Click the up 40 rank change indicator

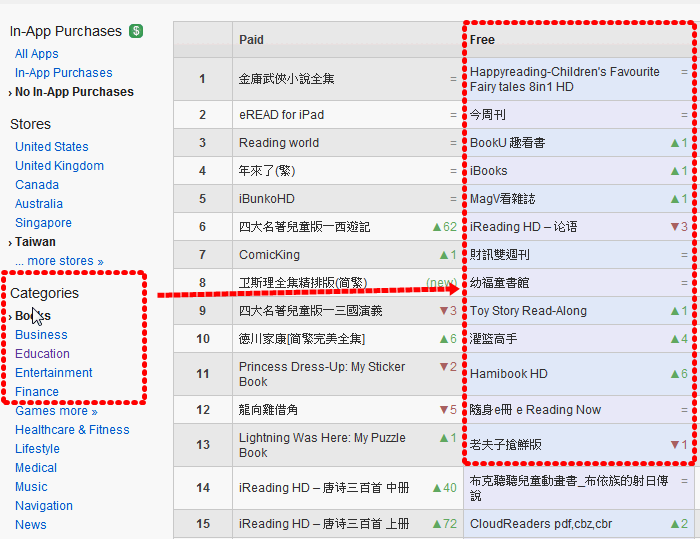point(445,488)
